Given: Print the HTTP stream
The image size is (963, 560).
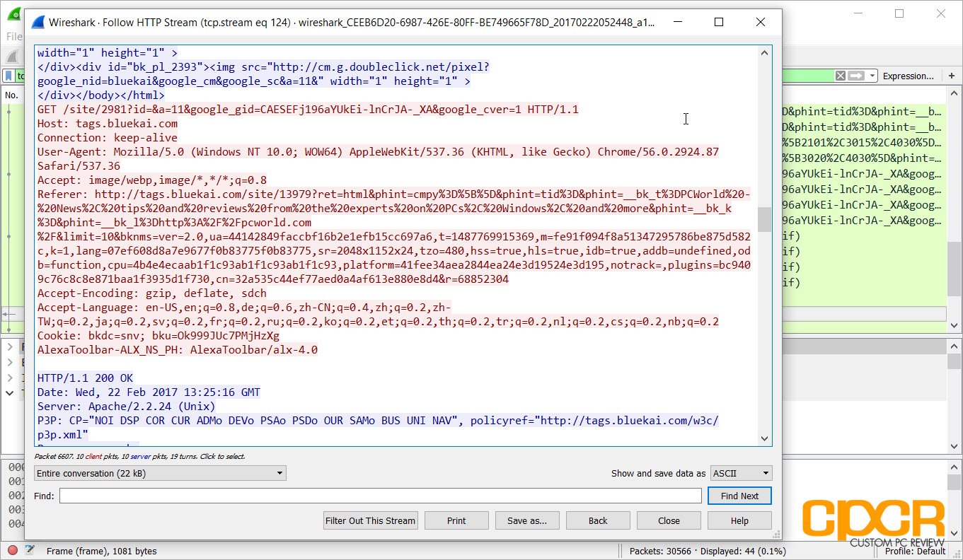Looking at the screenshot, I should pyautogui.click(x=456, y=520).
